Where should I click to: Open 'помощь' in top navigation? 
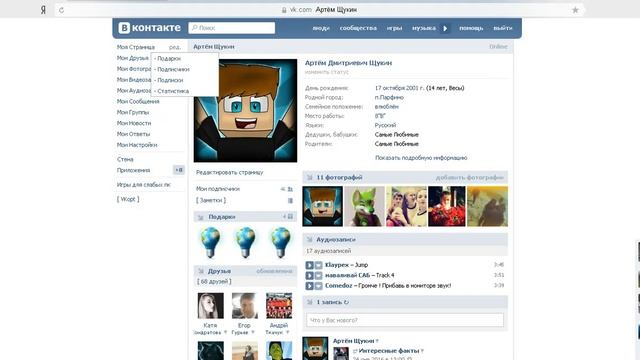[x=471, y=28]
